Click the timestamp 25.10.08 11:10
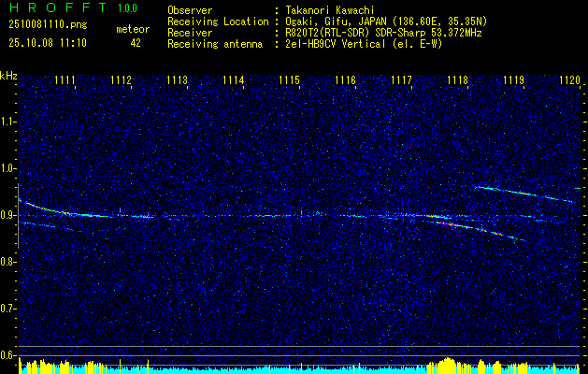 pyautogui.click(x=48, y=43)
